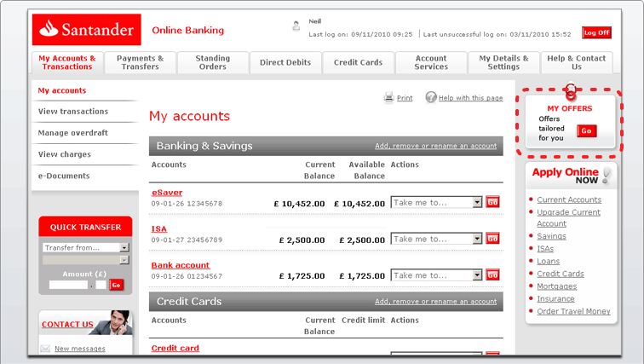
Task: Click account number 09-01-27 23456789
Action: pyautogui.click(x=187, y=240)
